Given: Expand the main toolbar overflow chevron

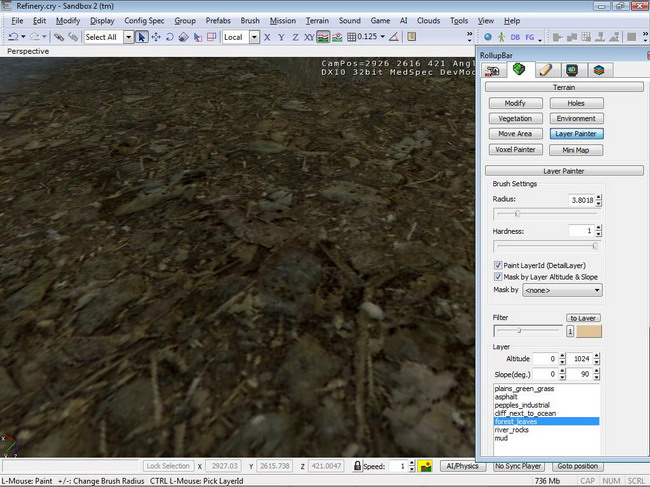Looking at the screenshot, I should [469, 36].
